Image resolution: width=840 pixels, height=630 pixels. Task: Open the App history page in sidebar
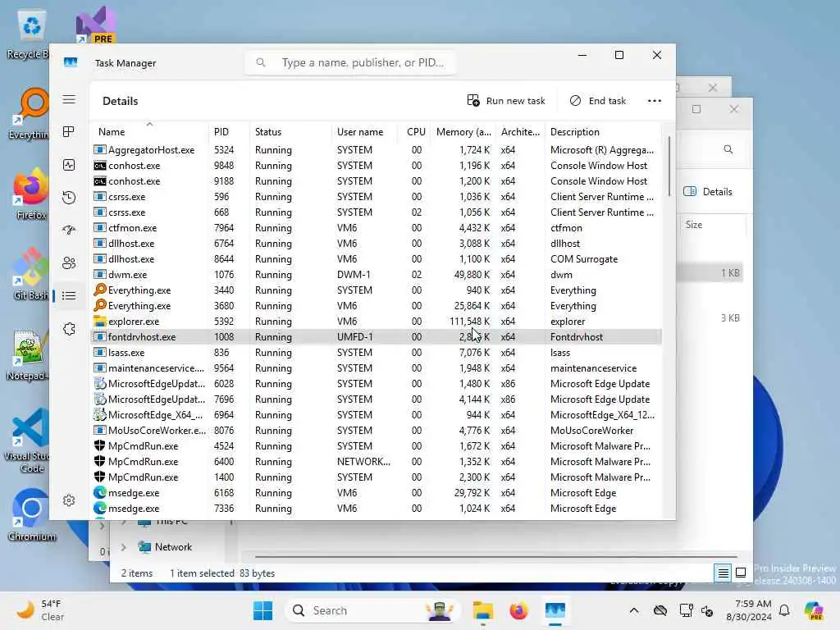pos(69,198)
